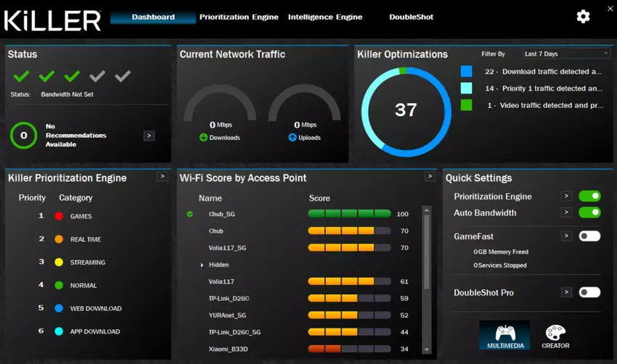Turn off the Auto Bandwidth switch
Image resolution: width=617 pixels, height=364 pixels.
coord(589,212)
